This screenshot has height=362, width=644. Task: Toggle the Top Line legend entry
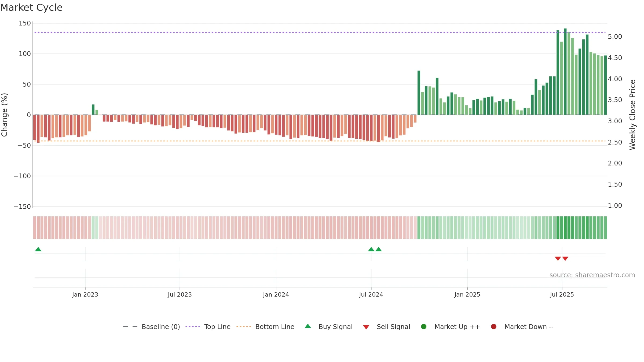point(208,327)
